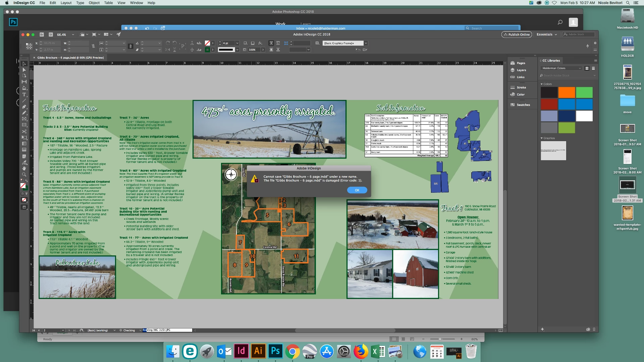Click OK in the error dialog

pos(357,190)
